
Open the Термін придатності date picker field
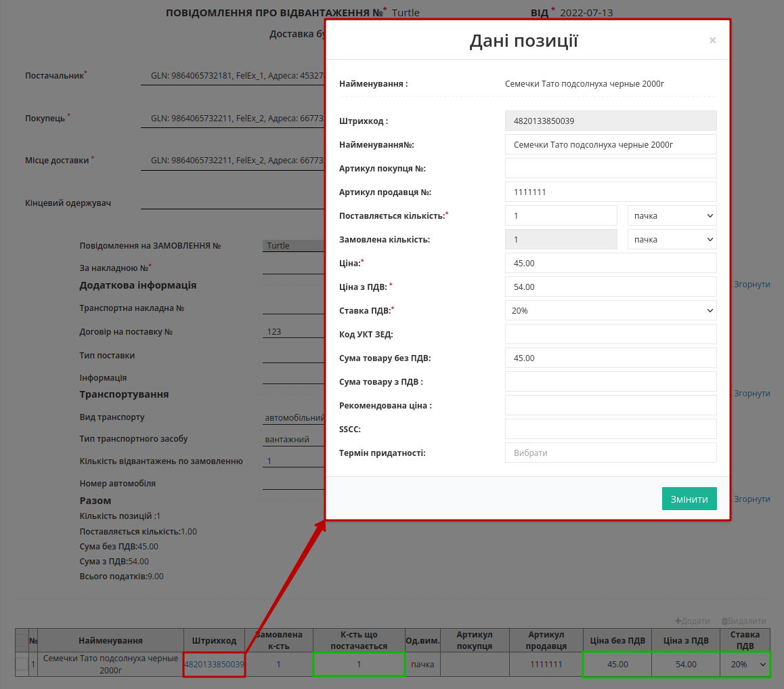pyautogui.click(x=611, y=453)
